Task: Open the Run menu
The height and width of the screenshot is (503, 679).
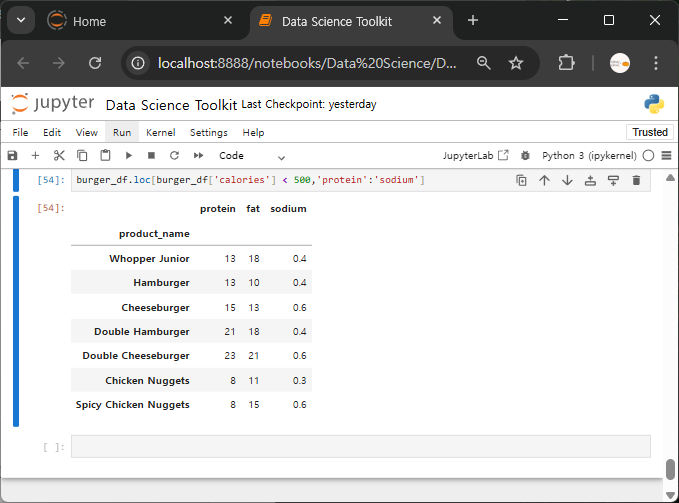Action: (x=122, y=132)
